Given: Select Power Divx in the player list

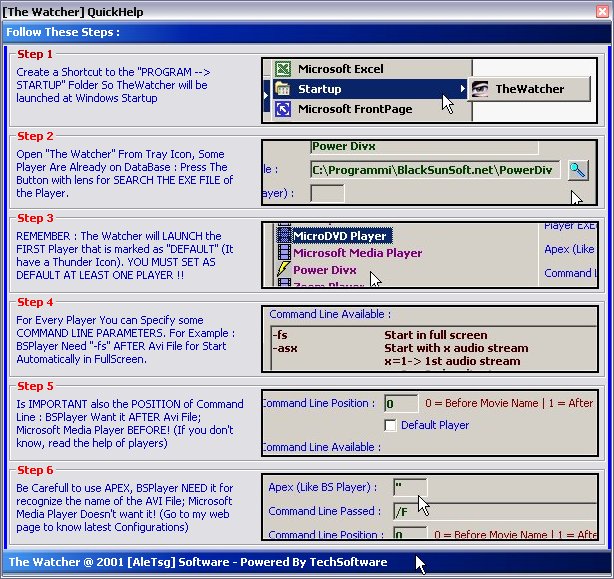Looking at the screenshot, I should [325, 270].
